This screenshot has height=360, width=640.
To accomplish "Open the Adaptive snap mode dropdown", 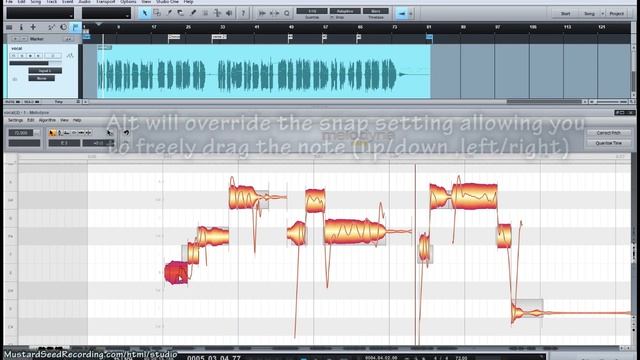I will 345,11.
